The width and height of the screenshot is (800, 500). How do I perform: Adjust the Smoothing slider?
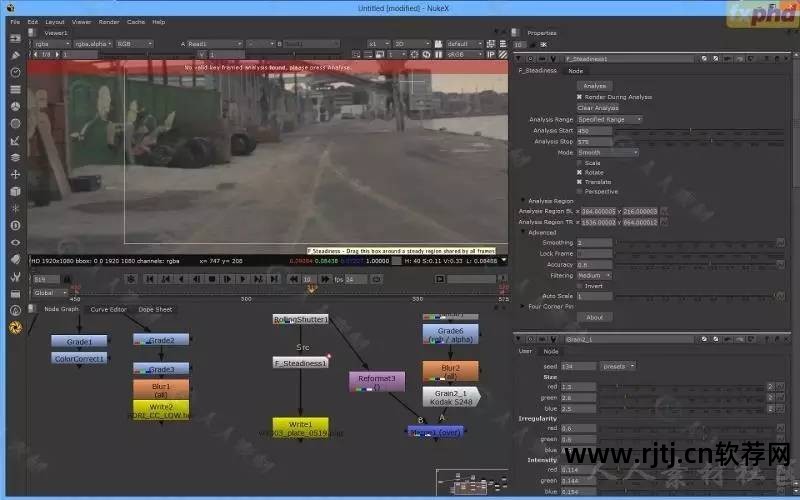[x=695, y=243]
